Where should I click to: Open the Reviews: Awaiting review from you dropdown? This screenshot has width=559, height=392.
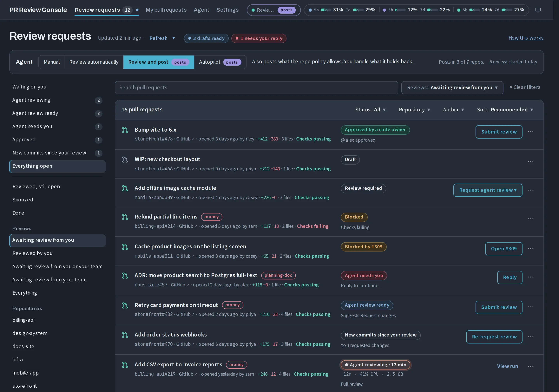pyautogui.click(x=452, y=88)
